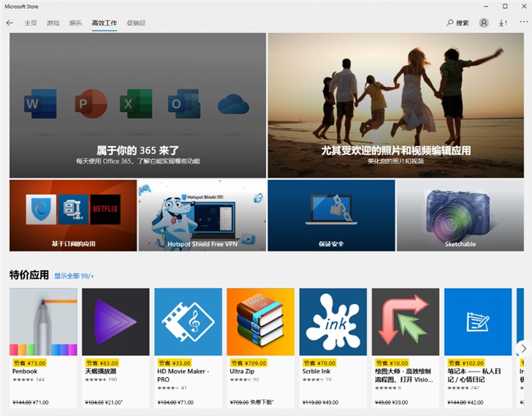Viewport: 532px width, 416px height.
Task: Open the downloads indicator
Action: tap(503, 23)
